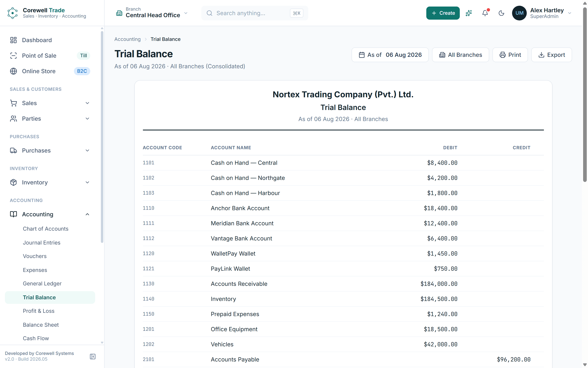The width and height of the screenshot is (588, 368).
Task: Open the All Branches filter
Action: [460, 55]
